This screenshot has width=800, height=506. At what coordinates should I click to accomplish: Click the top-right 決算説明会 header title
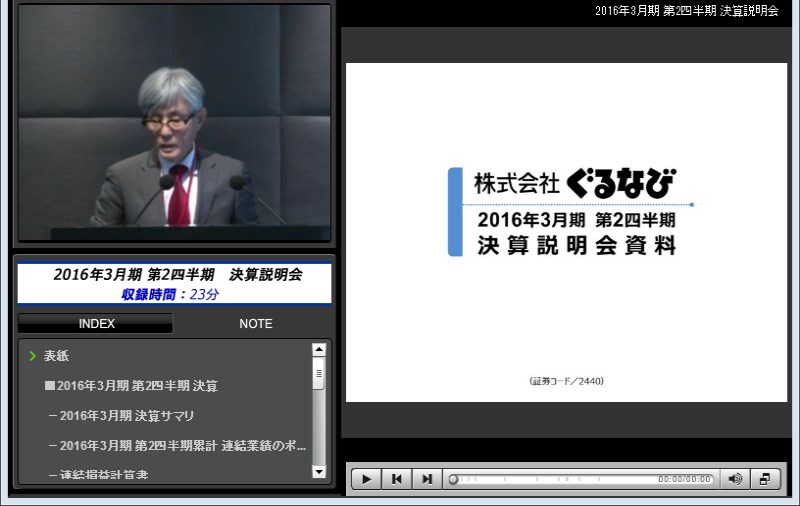click(x=687, y=11)
